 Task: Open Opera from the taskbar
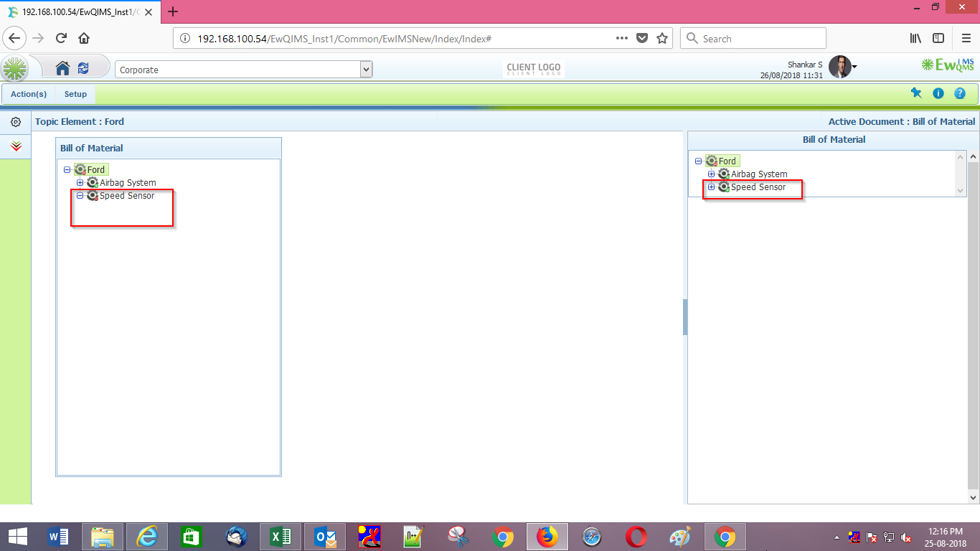[x=636, y=537]
